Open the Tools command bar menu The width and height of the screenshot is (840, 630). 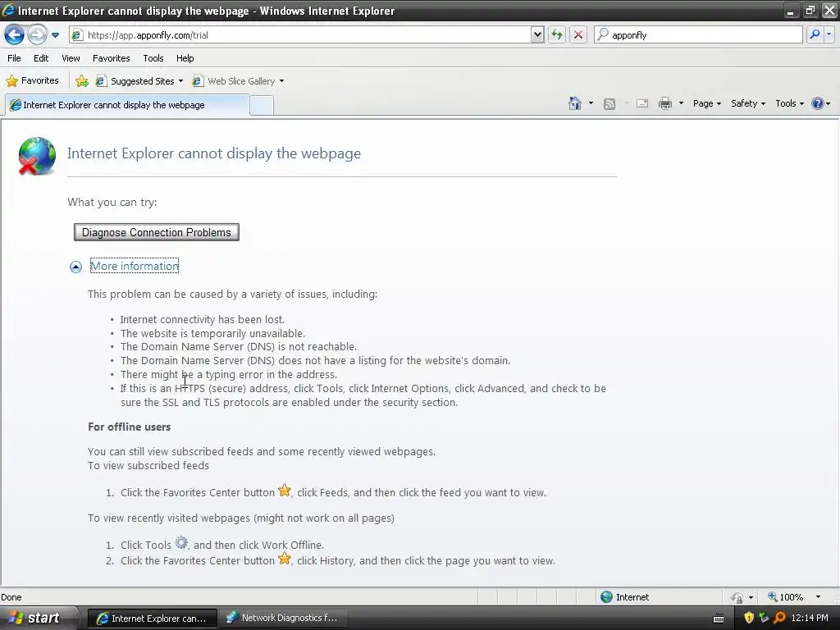tap(790, 103)
